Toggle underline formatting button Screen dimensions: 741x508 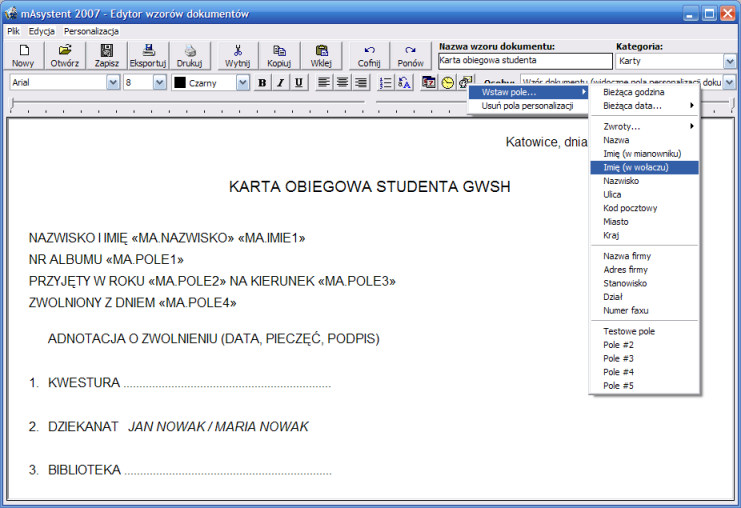point(299,83)
